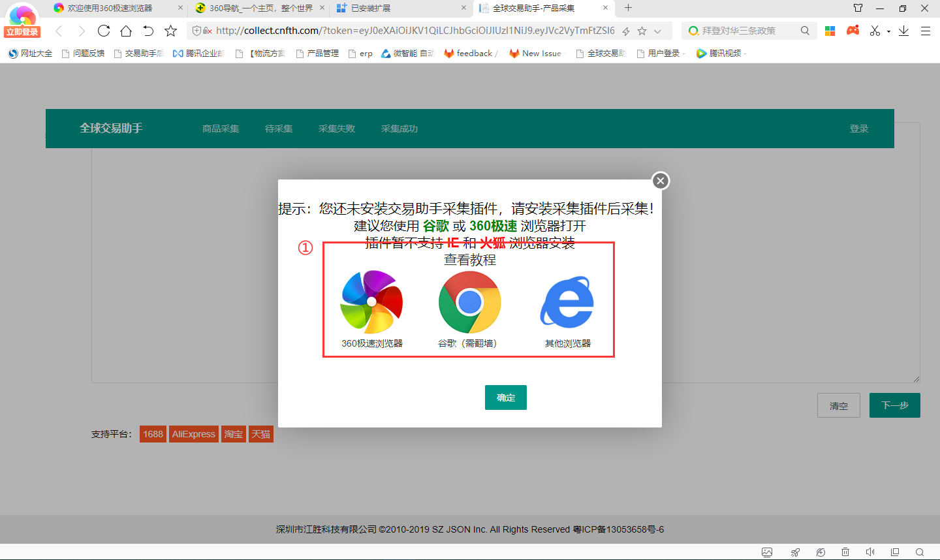This screenshot has height=560, width=940.
Task: Click the 1688 platform tag
Action: [153, 434]
